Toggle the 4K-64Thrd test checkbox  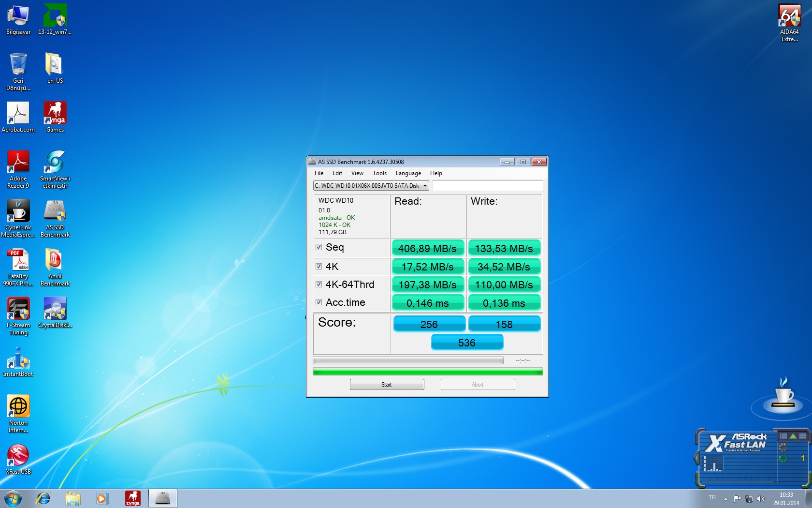[x=319, y=284]
